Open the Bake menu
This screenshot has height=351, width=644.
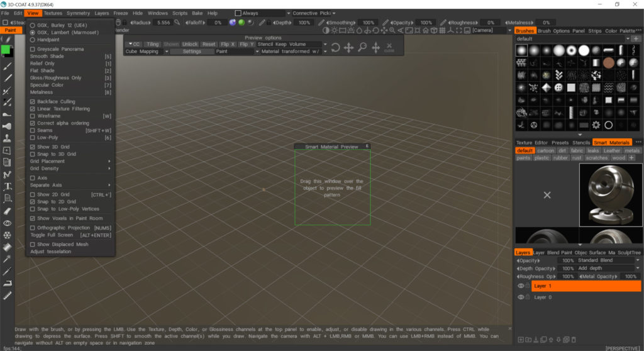197,13
